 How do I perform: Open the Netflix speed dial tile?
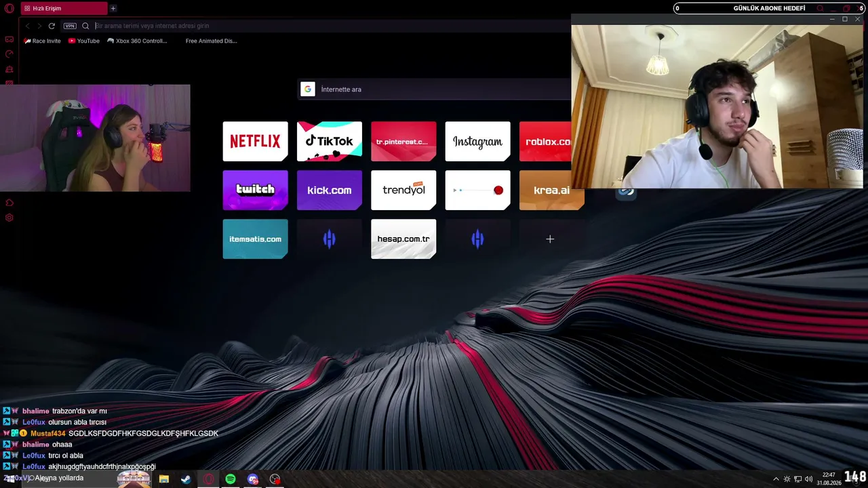tap(255, 141)
